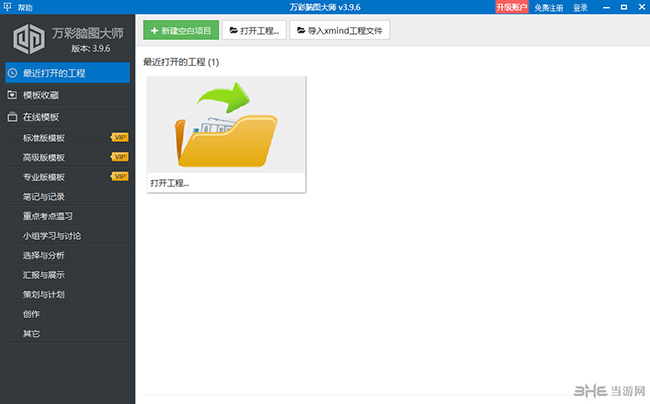The height and width of the screenshot is (404, 650).
Task: Click the VIP badge beside 标准版模板
Action: click(x=120, y=137)
